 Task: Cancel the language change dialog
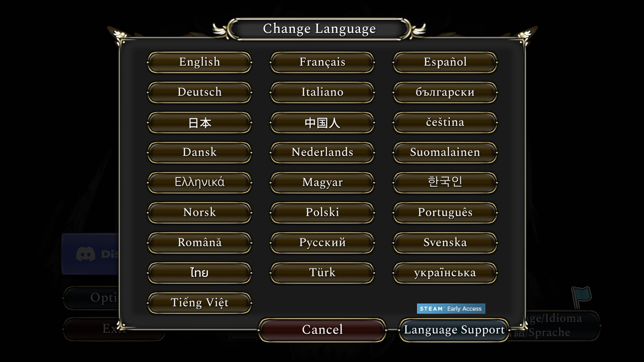pos(322,329)
